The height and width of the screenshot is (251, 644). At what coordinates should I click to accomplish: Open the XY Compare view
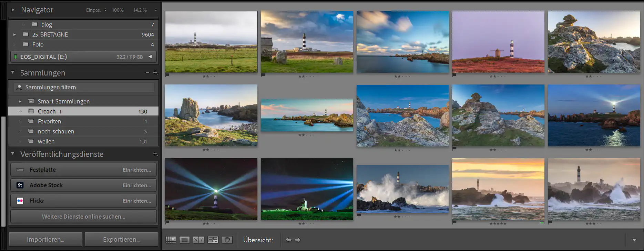198,240
